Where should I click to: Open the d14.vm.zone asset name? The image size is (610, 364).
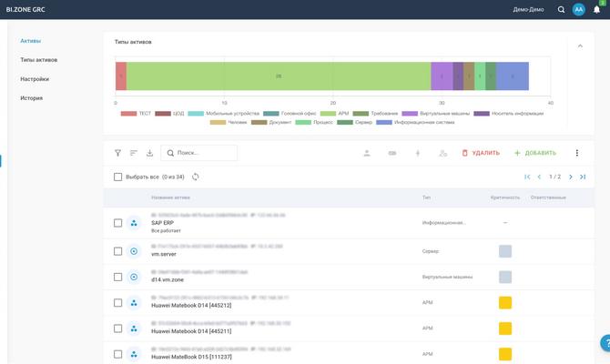coord(168,279)
